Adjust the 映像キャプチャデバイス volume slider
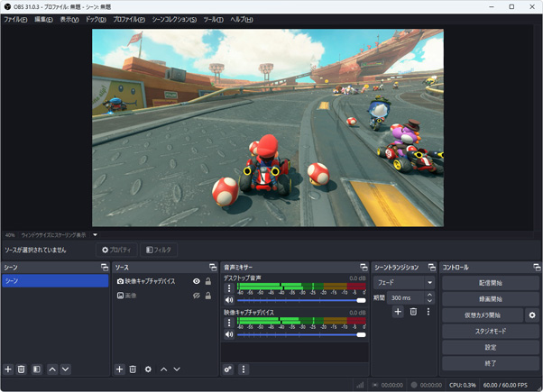The image size is (543, 392). [301, 334]
